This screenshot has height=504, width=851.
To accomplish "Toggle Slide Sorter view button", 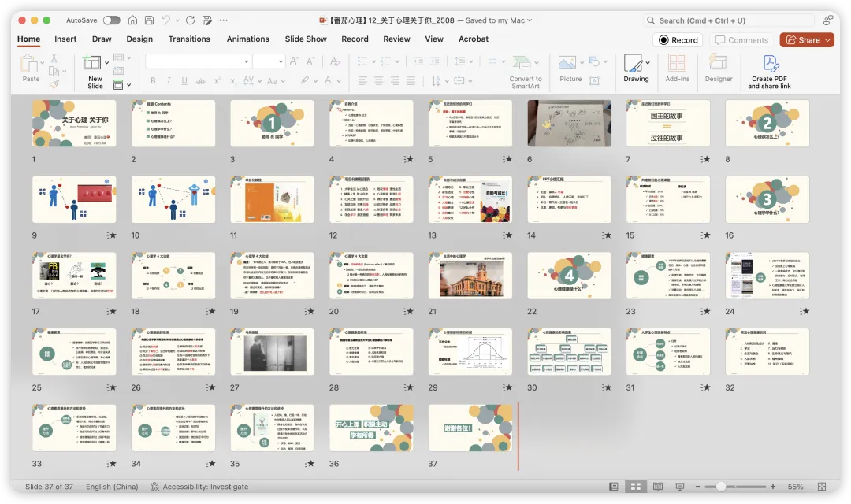I will coord(636,487).
